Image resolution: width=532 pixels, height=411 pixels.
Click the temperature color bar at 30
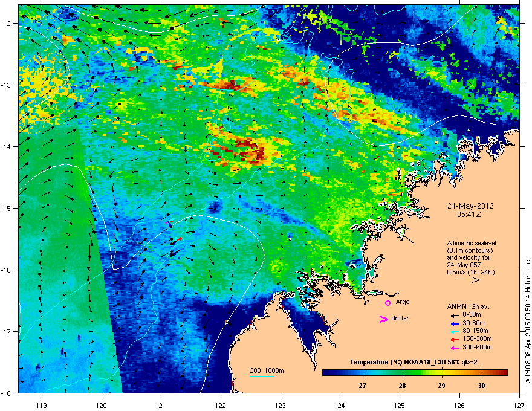(481, 373)
